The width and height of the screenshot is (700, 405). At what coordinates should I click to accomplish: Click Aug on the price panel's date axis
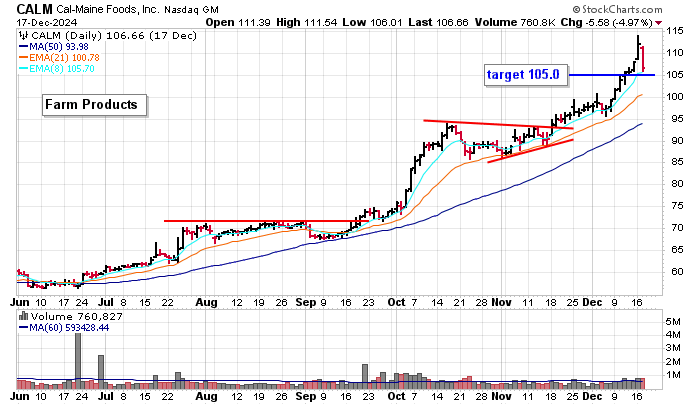pos(206,303)
